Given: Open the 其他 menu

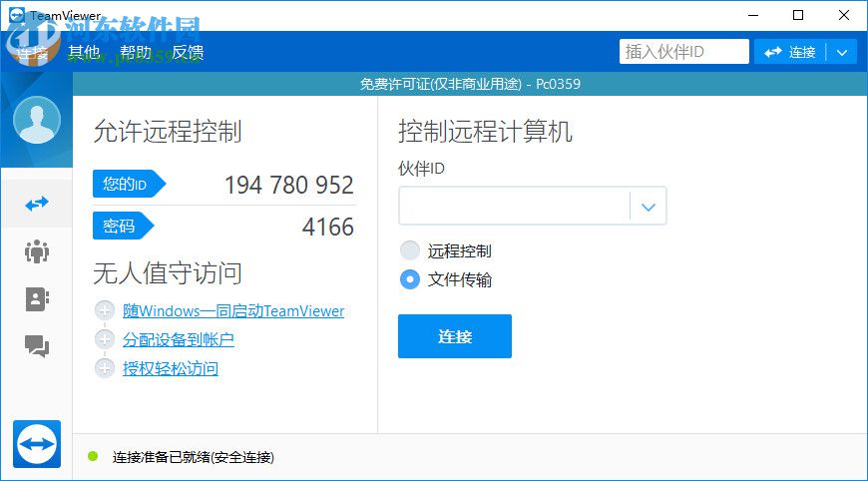Looking at the screenshot, I should (x=84, y=52).
